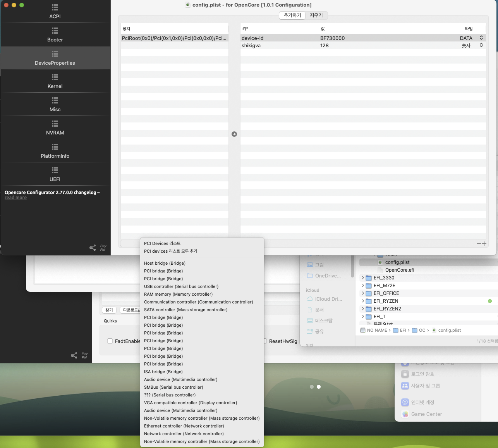Screen dimensions: 498x448
Task: Choose PCI devices 리스트 모두 추가
Action: [x=202, y=251]
